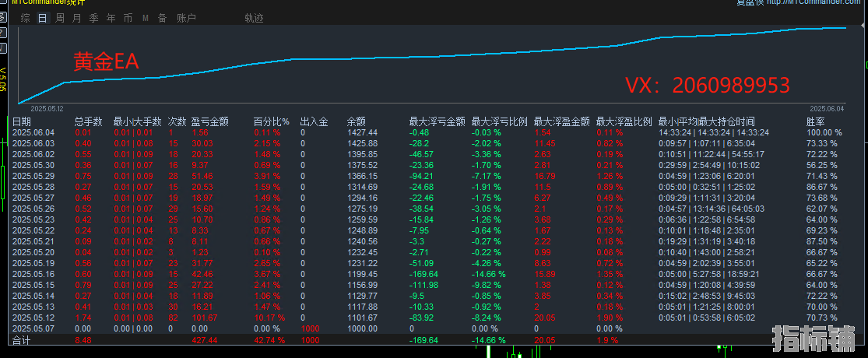The width and height of the screenshot is (868, 358).
Task: Show 季 quarterly statistics
Action: [93, 18]
